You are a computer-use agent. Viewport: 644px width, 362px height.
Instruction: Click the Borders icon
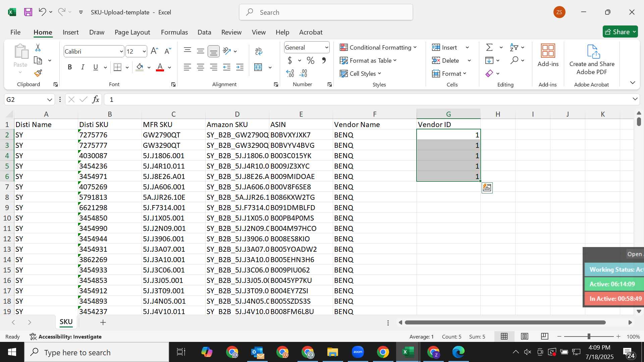click(117, 67)
